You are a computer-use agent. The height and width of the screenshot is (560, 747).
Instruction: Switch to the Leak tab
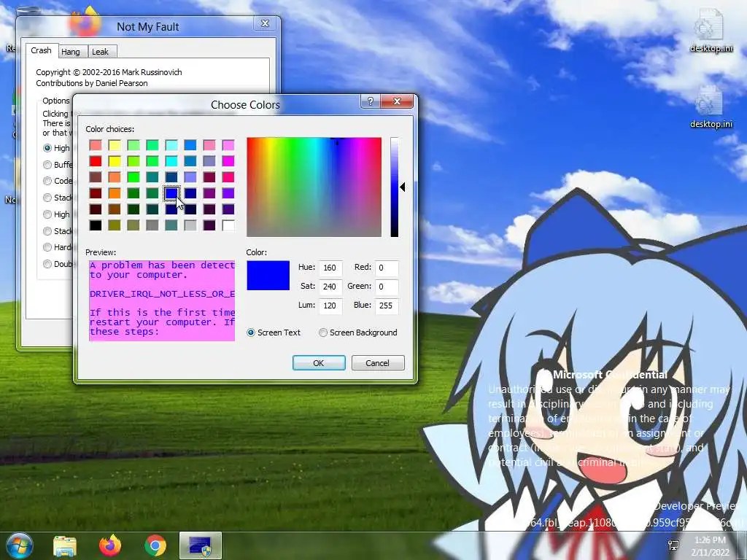pos(100,52)
